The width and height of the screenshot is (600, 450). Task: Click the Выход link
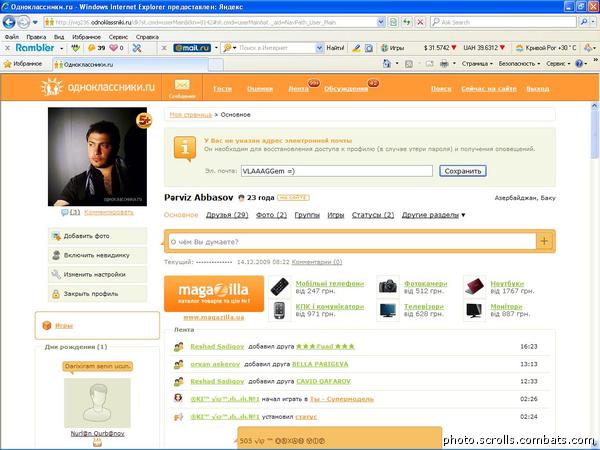coord(538,89)
